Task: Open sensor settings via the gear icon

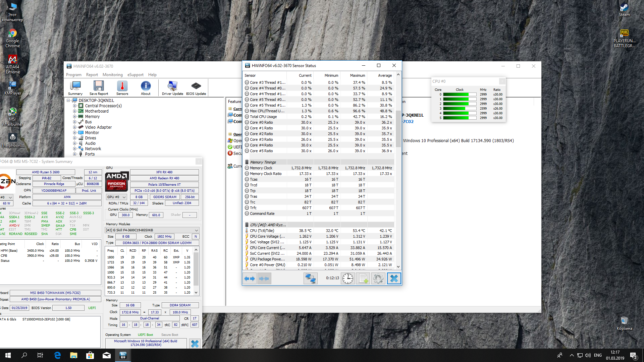Action: (x=378, y=279)
